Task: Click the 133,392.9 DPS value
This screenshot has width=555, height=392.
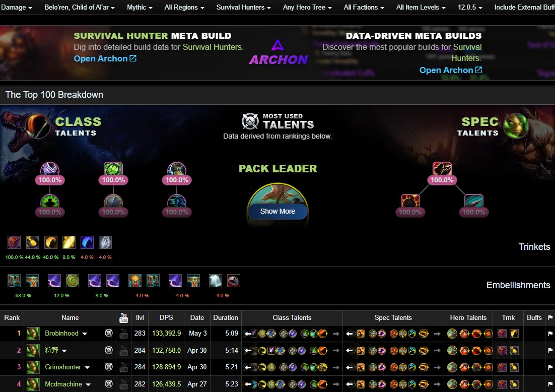Action: pos(166,333)
